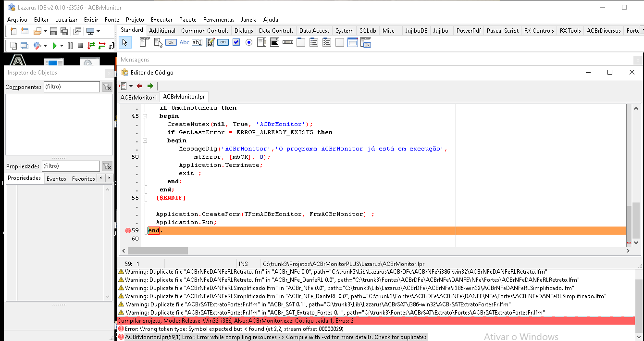Select the TButton 'Ok' component icon
This screenshot has width=644, height=341.
(x=171, y=42)
